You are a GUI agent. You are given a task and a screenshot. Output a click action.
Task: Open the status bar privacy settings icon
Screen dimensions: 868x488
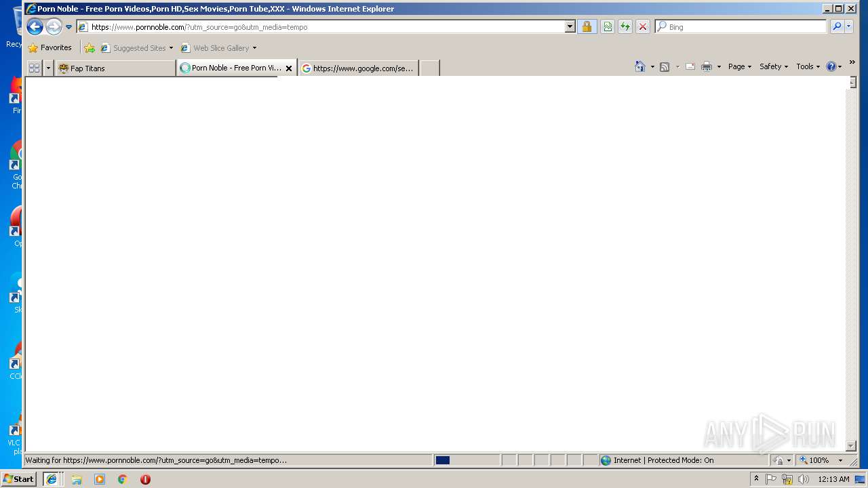[x=778, y=460]
